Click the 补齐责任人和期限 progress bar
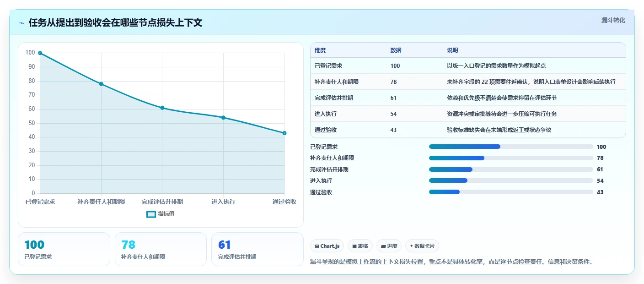Screen dimensions: 644x284 coord(511,158)
